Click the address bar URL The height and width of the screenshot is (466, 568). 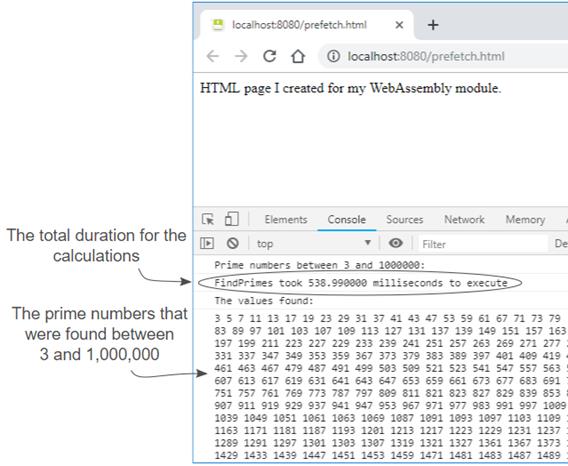click(x=426, y=56)
